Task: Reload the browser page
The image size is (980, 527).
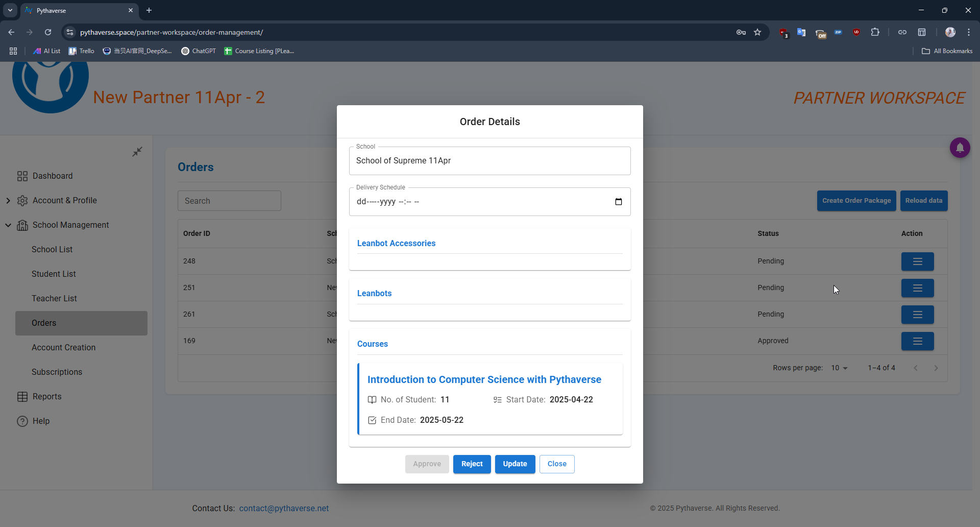Action: click(x=48, y=32)
